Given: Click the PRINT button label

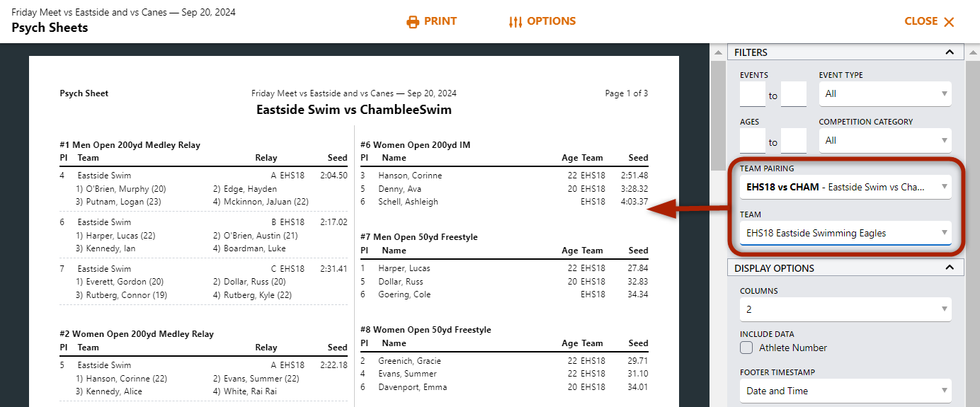Looking at the screenshot, I should pyautogui.click(x=440, y=21).
